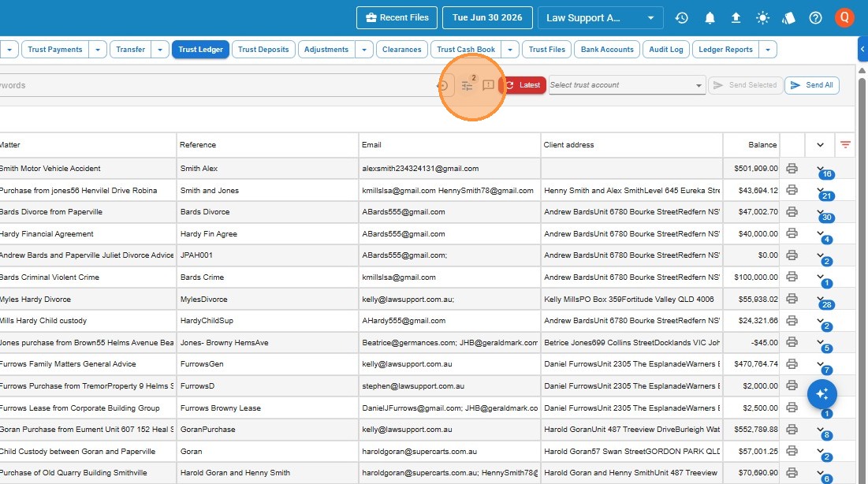Open Ledger Reports dropdown arrow
The width and height of the screenshot is (868, 484).
pos(768,50)
